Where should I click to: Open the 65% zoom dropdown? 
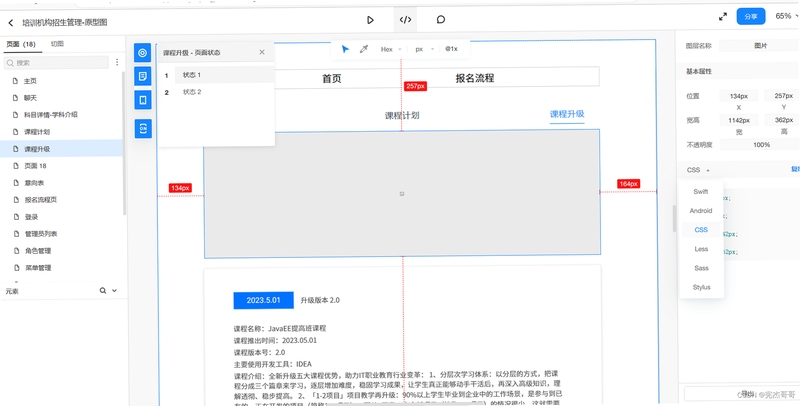[x=787, y=16]
